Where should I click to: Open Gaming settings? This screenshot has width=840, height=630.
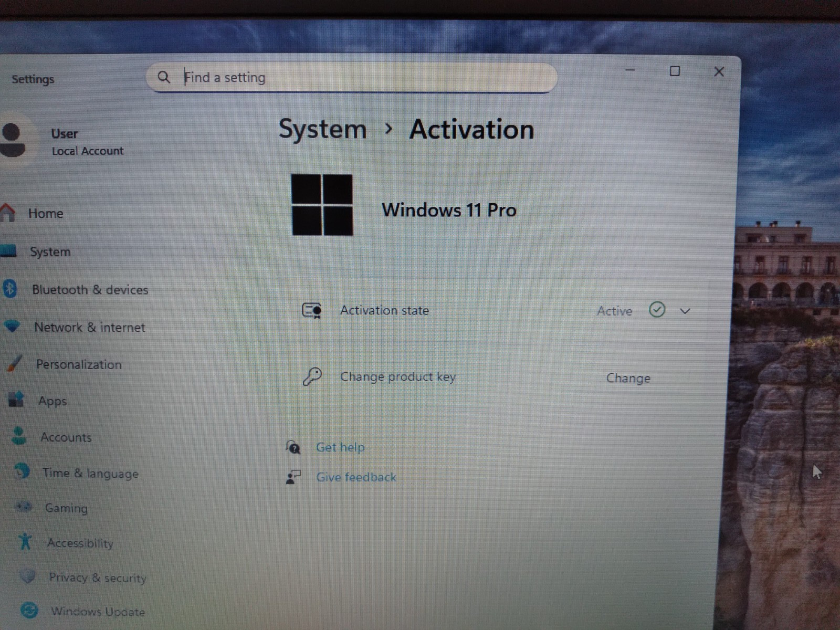66,508
